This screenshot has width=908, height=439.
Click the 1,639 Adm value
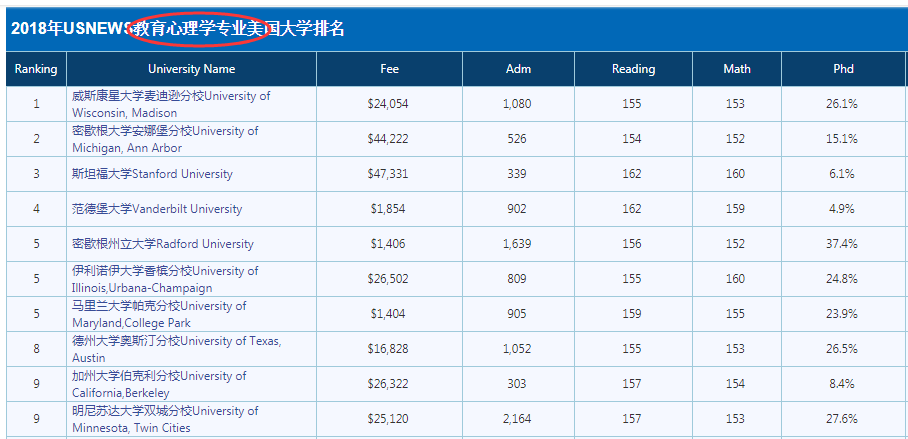point(517,244)
